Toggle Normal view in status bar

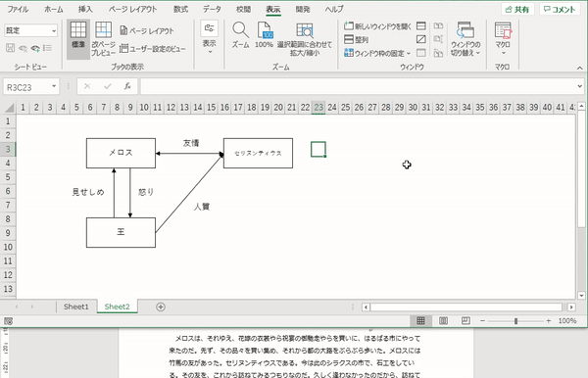[420, 320]
